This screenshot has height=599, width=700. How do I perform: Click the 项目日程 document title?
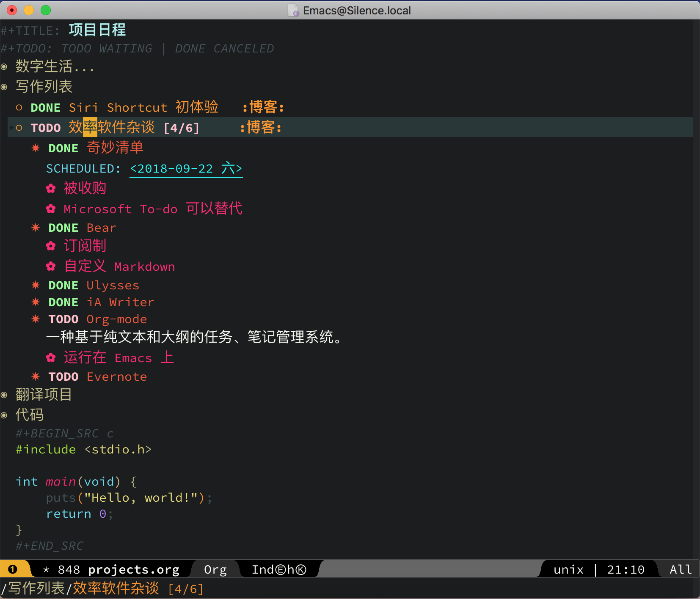tap(97, 30)
